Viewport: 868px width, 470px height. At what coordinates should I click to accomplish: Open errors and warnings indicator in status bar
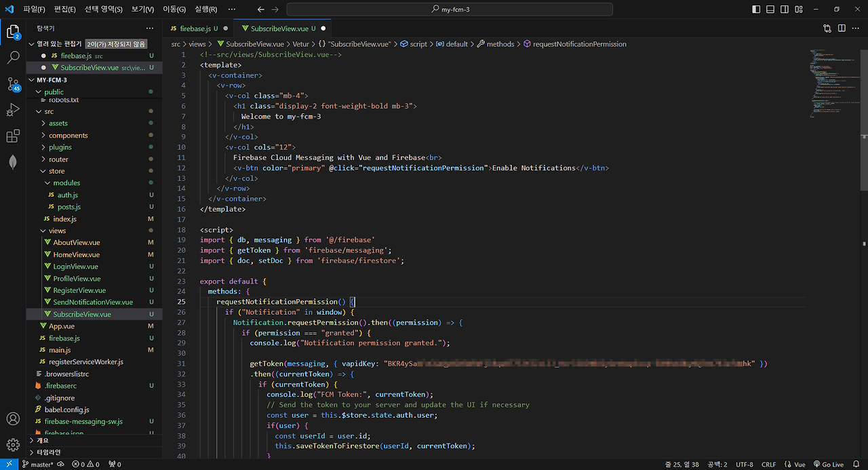(x=85, y=465)
